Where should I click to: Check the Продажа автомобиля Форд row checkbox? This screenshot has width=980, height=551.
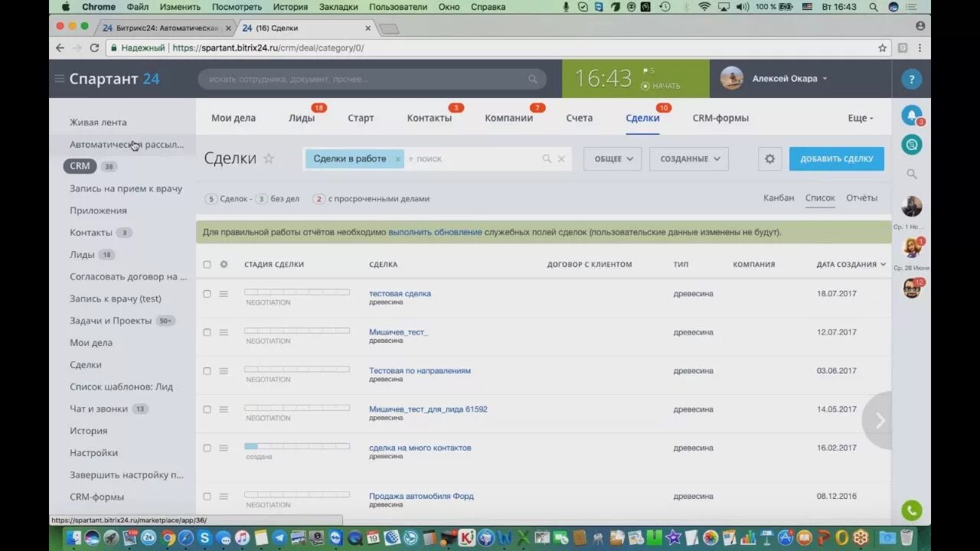point(207,496)
